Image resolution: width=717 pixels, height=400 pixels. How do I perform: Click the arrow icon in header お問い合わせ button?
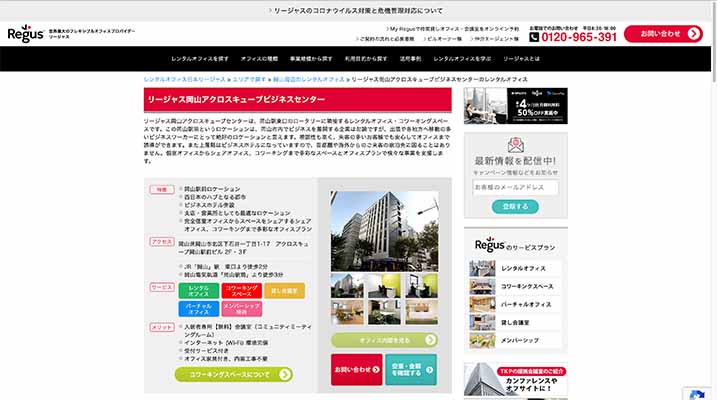pyautogui.click(x=694, y=34)
